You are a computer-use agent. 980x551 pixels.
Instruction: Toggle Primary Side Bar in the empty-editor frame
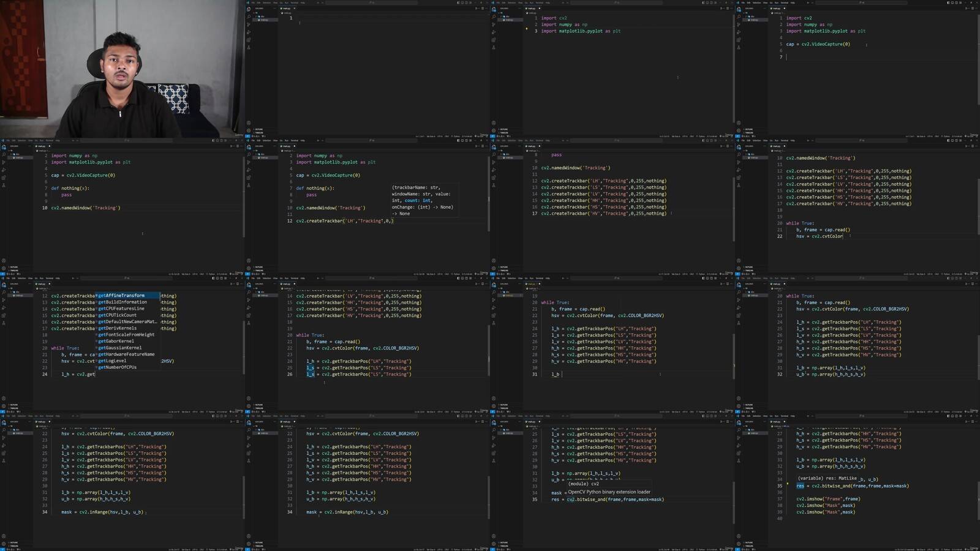pos(458,2)
